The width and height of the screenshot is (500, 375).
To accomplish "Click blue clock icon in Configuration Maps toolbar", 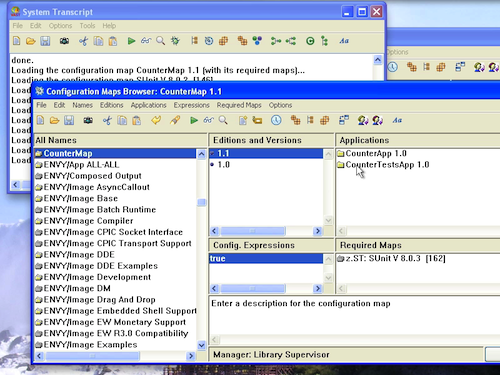I will coord(276,120).
